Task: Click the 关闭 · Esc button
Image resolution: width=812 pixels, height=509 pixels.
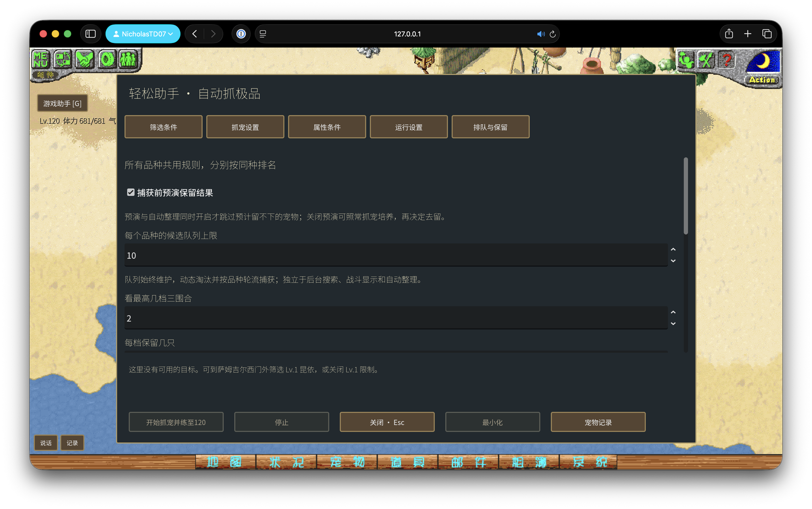Action: (x=387, y=422)
